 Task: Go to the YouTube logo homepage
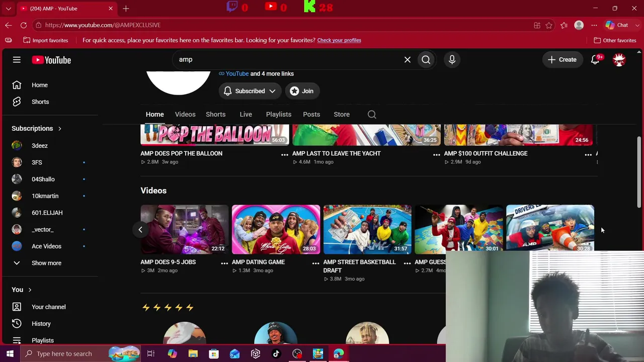pos(51,60)
